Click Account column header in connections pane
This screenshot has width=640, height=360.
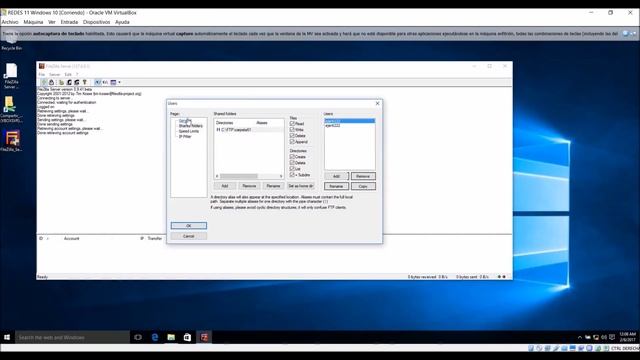pos(71,238)
